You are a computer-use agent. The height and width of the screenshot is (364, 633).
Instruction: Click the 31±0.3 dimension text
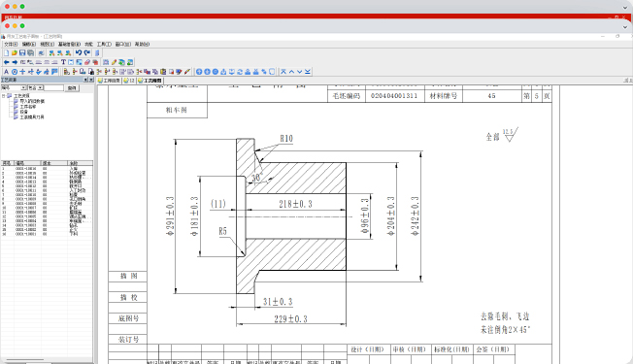click(278, 302)
